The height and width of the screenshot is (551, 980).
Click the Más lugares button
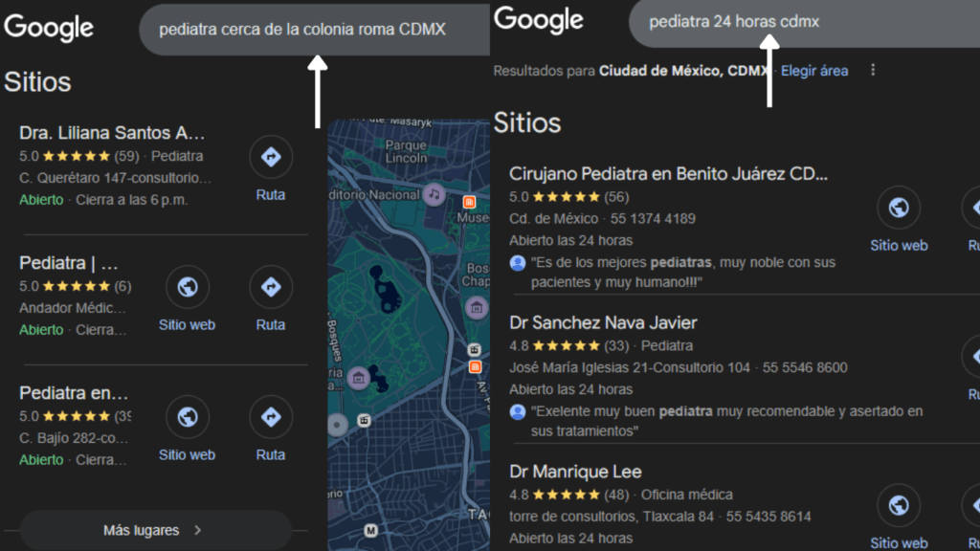156,530
